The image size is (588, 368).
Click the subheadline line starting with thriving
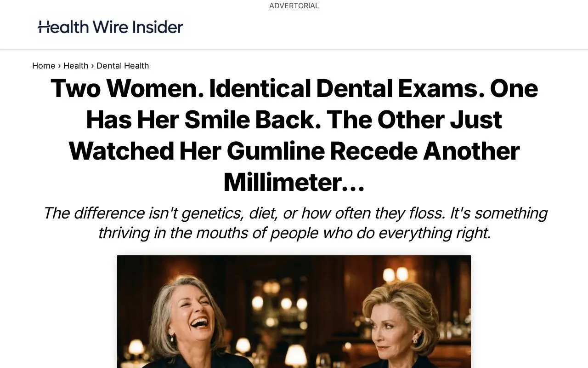coord(294,233)
